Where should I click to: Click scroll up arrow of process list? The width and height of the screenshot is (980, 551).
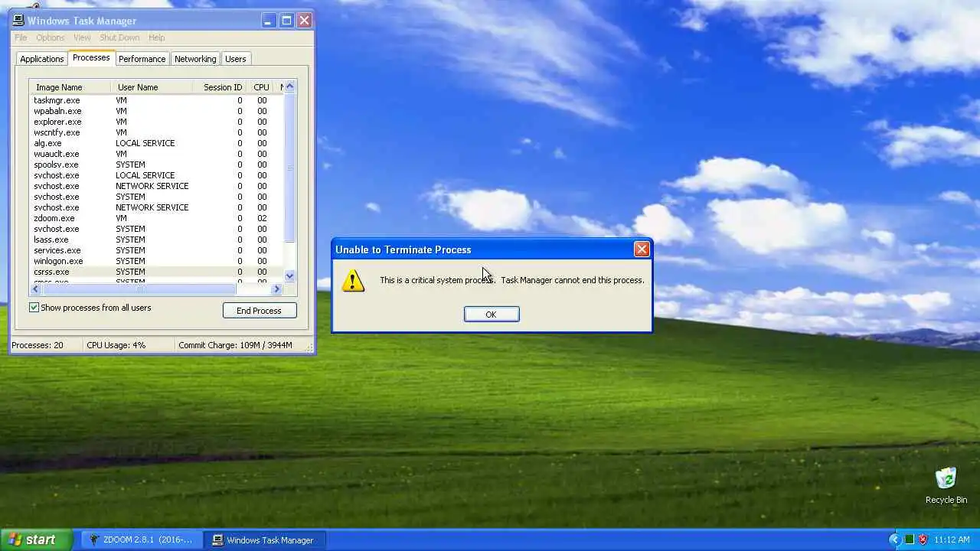289,86
